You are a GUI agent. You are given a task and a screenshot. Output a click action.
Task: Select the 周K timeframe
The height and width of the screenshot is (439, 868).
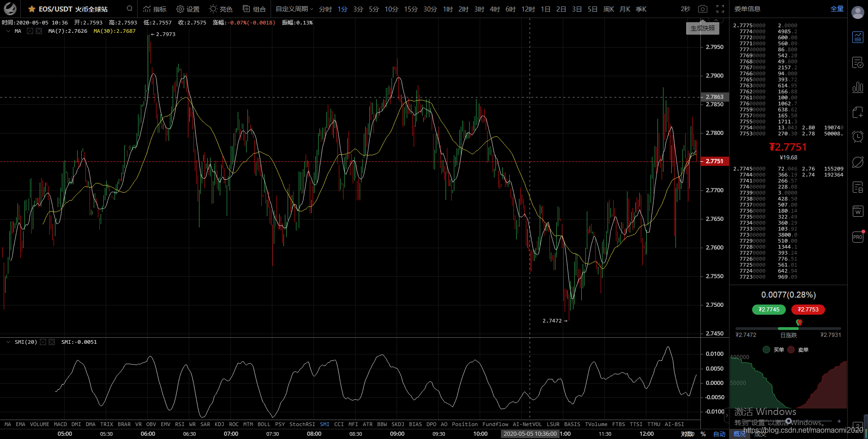(x=609, y=9)
